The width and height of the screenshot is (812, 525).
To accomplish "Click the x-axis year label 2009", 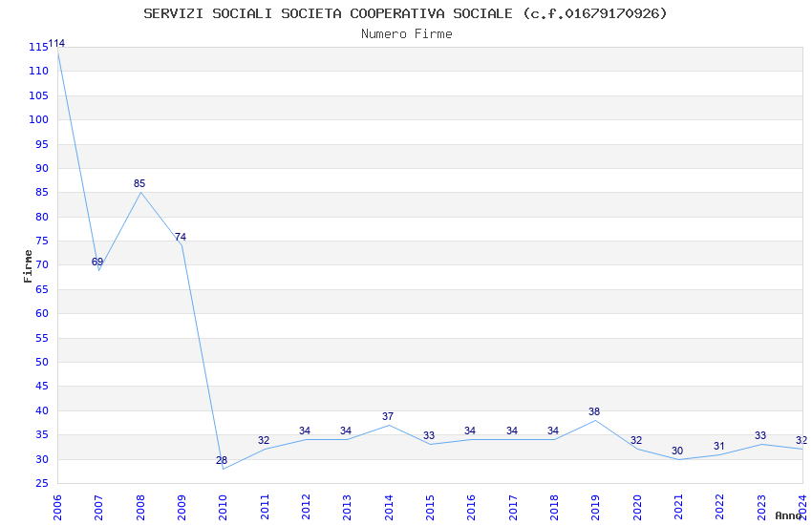I will pyautogui.click(x=182, y=507).
